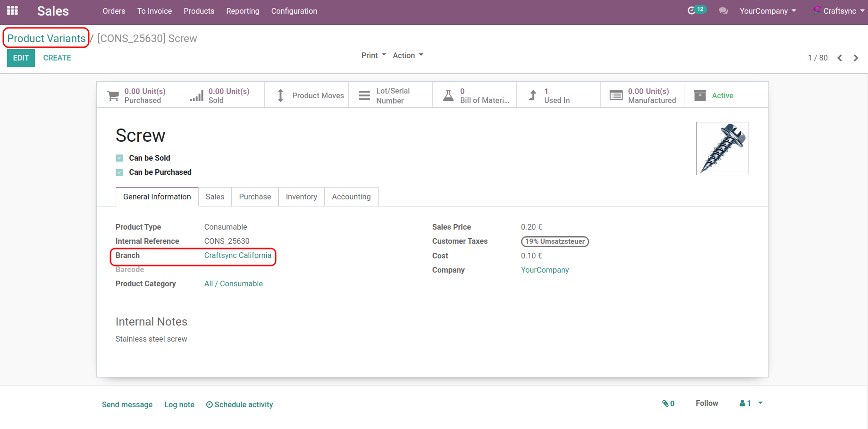This screenshot has width=868, height=429.
Task: Switch to the Inventory tab
Action: (x=301, y=197)
